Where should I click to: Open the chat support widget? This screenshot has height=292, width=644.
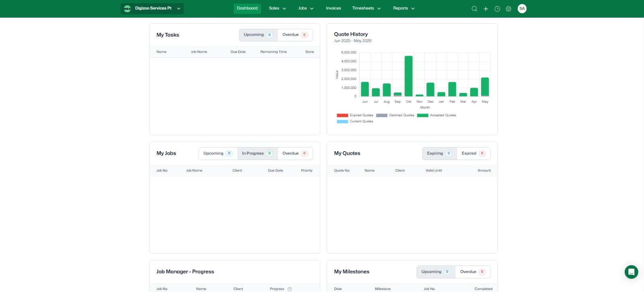click(x=631, y=272)
